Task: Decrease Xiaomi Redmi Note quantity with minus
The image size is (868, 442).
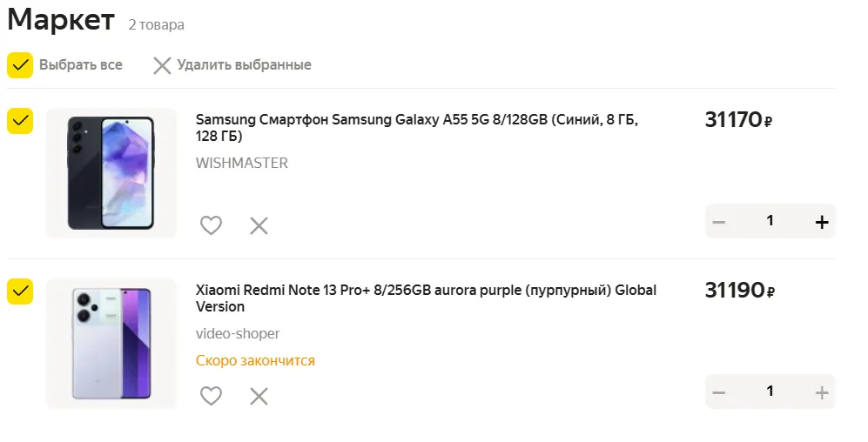Action: point(719,392)
